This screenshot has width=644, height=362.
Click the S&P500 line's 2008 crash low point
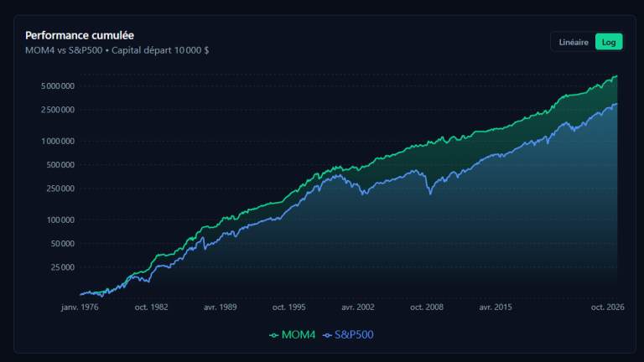click(x=430, y=194)
